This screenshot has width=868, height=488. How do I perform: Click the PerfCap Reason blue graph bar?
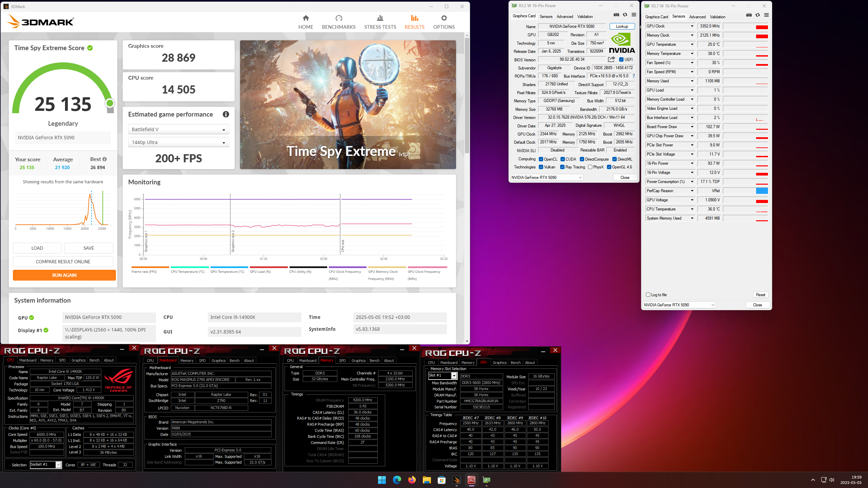click(x=762, y=191)
